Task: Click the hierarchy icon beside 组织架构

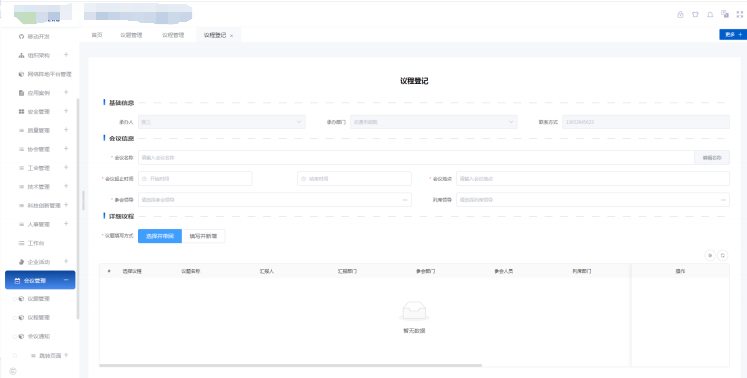Action: click(21, 55)
